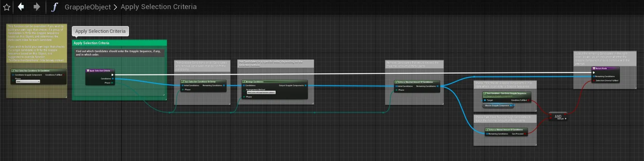
Task: Go back with the left arrow button
Action: 21,6
